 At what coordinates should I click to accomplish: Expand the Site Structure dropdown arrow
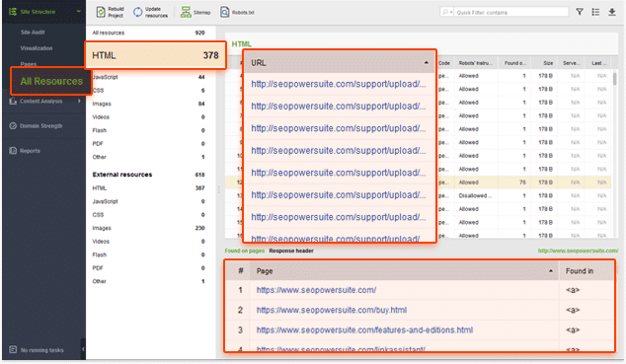coord(79,12)
